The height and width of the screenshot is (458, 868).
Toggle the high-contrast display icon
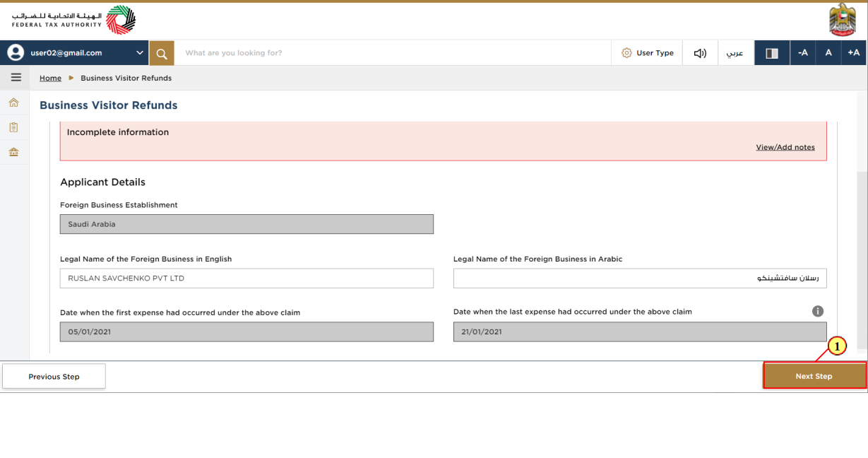pyautogui.click(x=772, y=53)
